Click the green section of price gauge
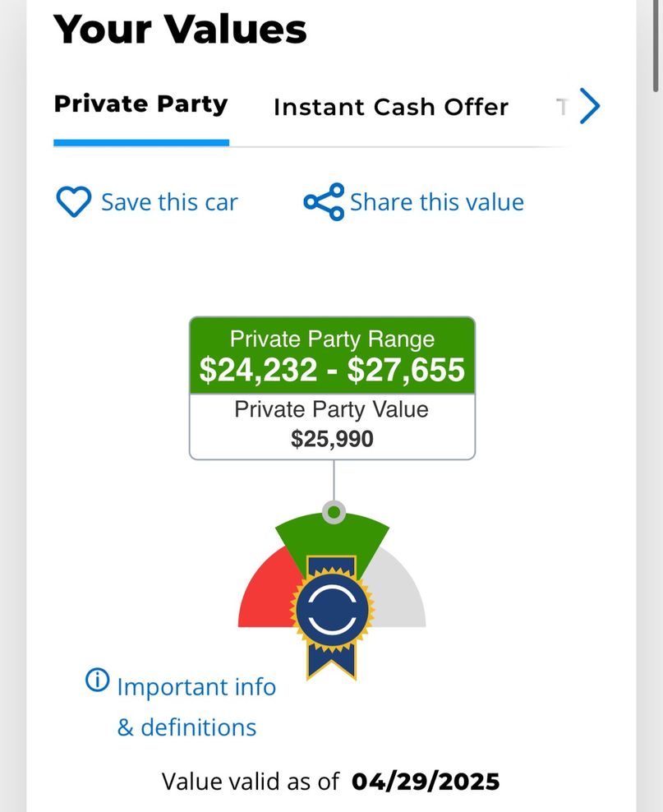The height and width of the screenshot is (812, 663). pos(332,538)
